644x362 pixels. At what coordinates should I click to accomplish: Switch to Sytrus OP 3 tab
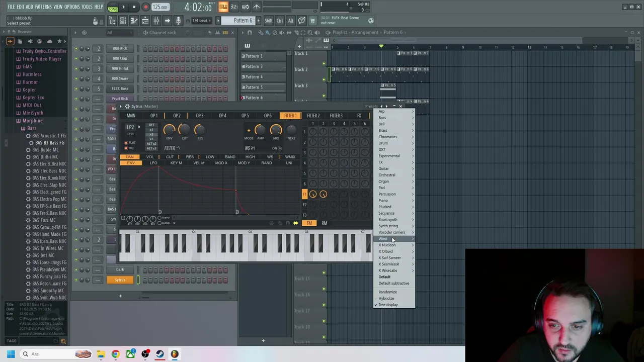200,116
